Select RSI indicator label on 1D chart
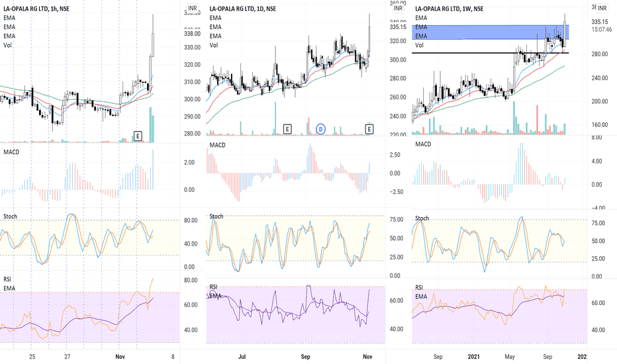Image resolution: width=617 pixels, height=364 pixels. (213, 287)
